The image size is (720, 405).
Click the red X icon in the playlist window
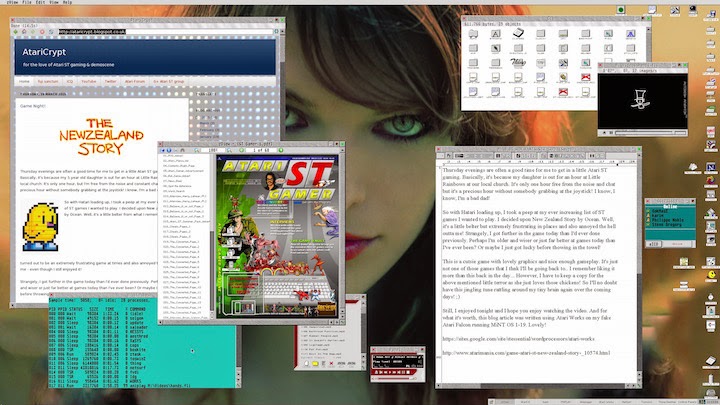331,364
